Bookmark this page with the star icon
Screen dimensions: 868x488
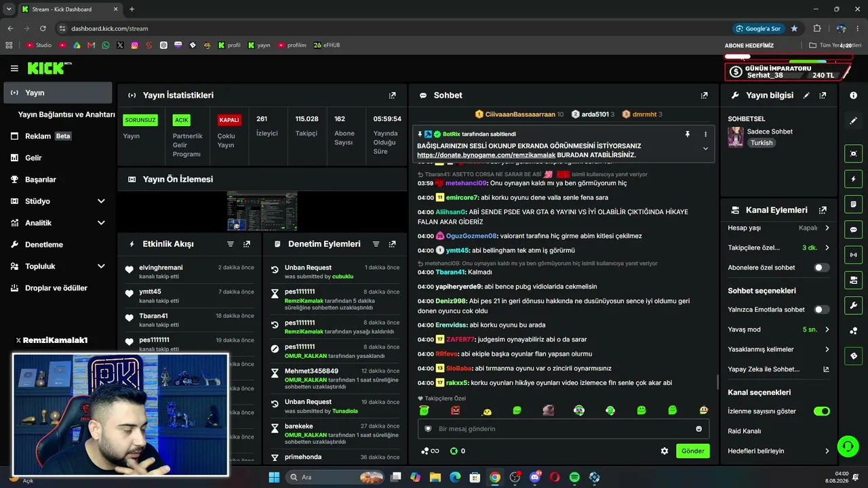[794, 28]
